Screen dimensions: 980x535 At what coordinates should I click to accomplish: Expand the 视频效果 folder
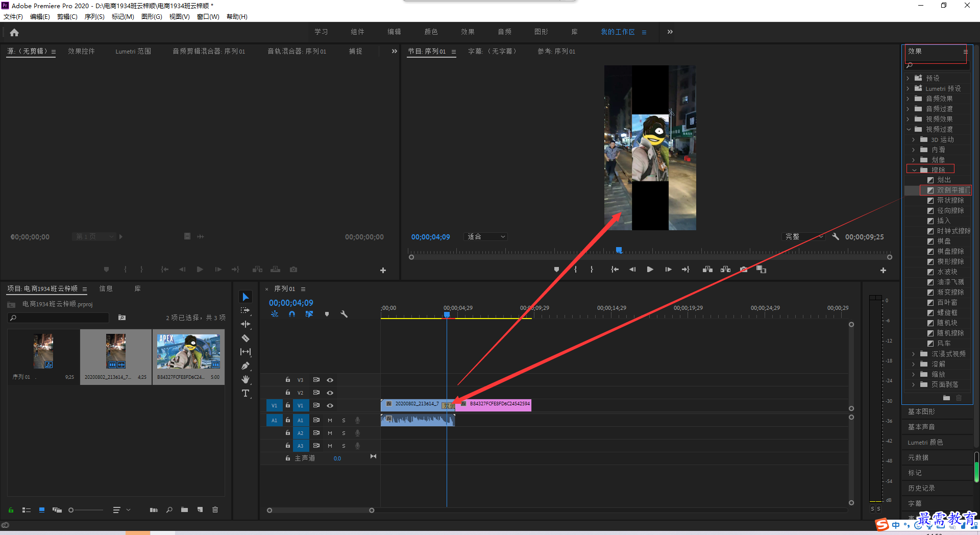tap(908, 119)
